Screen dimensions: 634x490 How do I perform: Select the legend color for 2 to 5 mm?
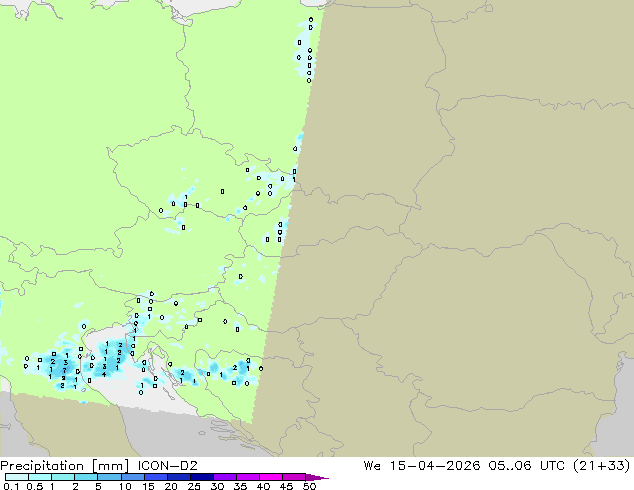coord(86,477)
